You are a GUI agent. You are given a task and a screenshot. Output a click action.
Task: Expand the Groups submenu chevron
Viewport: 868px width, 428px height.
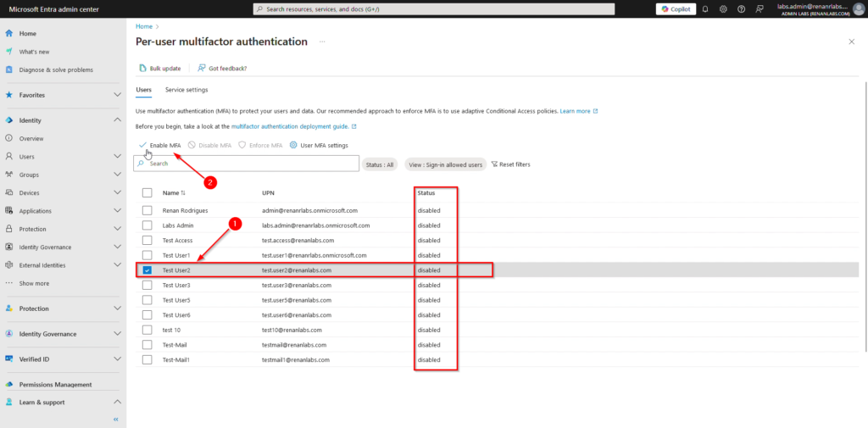pos(117,175)
